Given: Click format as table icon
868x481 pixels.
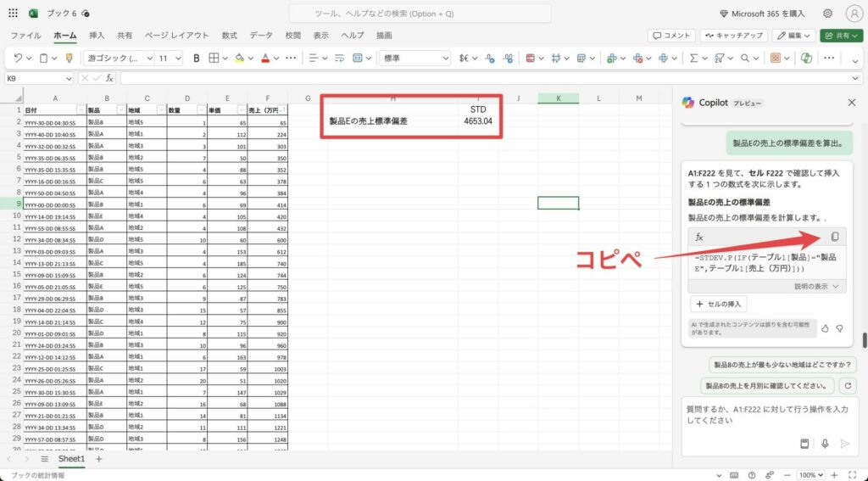Looking at the screenshot, I should point(581,59).
